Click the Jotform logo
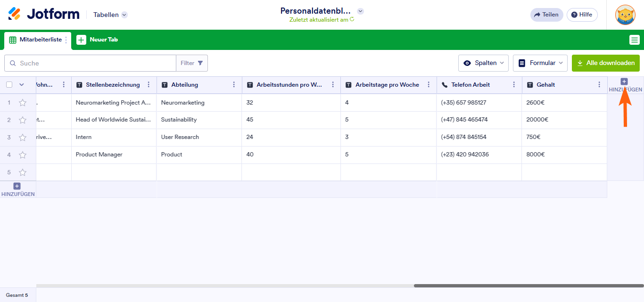 point(44,14)
